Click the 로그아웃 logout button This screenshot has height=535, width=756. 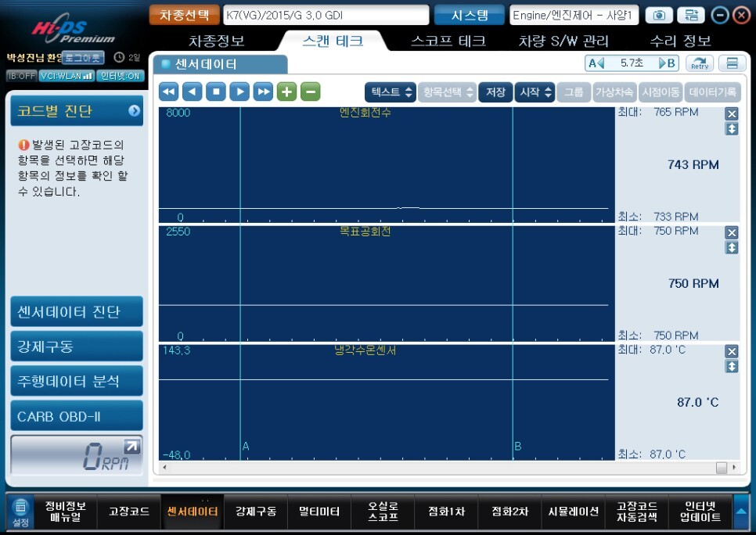(83, 58)
